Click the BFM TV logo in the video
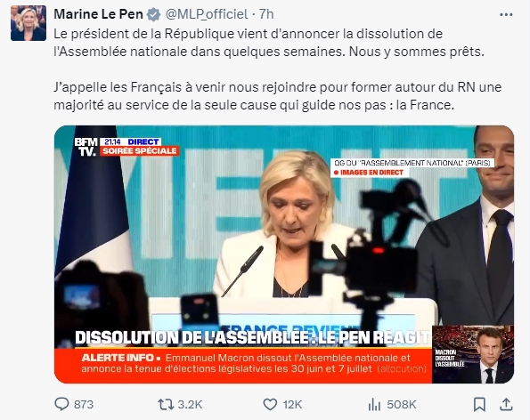530x420 pixels. pyautogui.click(x=86, y=147)
